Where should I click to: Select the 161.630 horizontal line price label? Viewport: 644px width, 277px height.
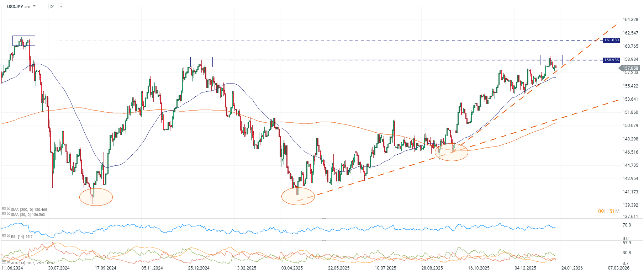pyautogui.click(x=611, y=40)
